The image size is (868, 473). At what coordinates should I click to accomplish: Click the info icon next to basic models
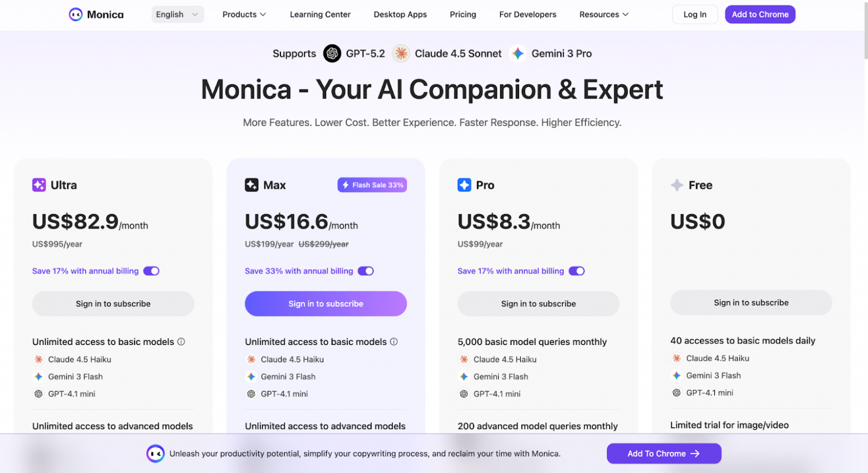181,342
